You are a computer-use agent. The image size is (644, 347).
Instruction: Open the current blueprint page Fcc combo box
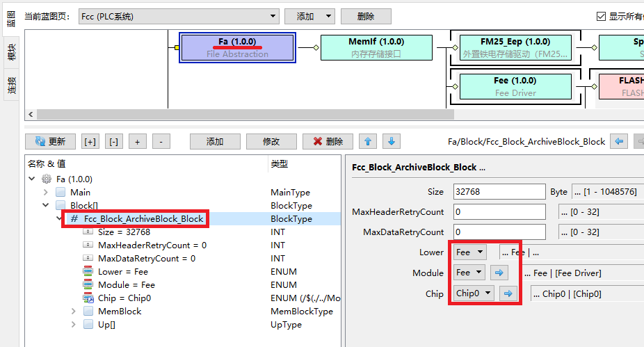[178, 17]
